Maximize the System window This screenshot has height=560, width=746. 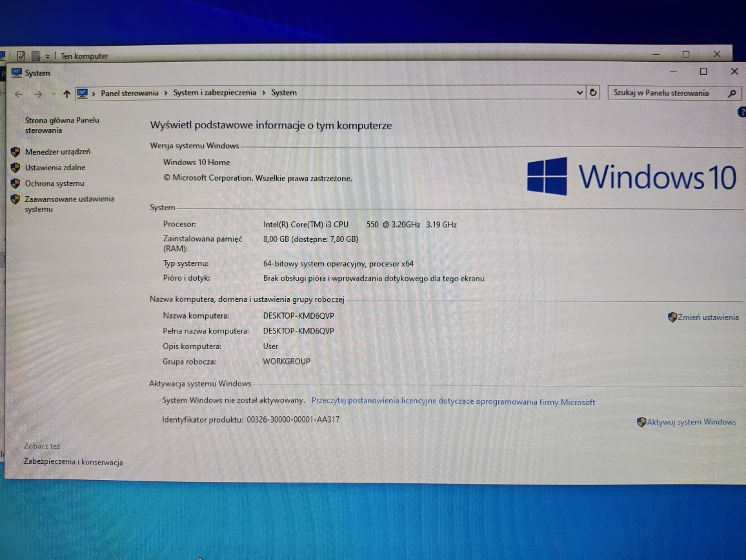pos(703,72)
